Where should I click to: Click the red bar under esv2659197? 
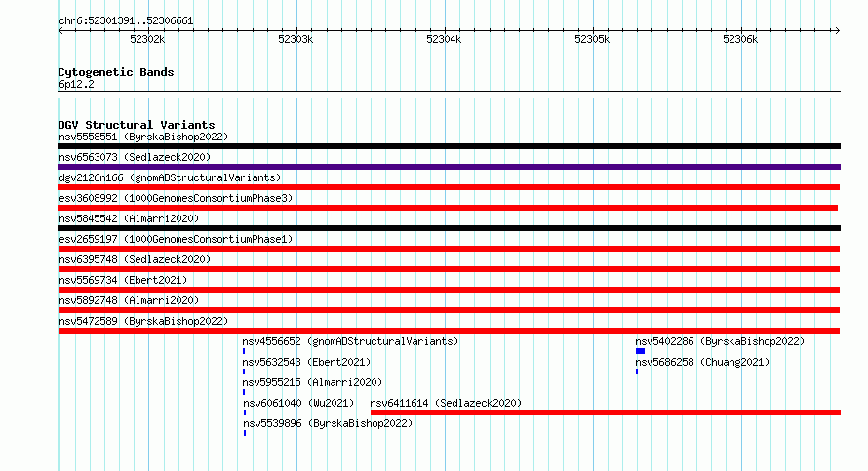tap(449, 249)
